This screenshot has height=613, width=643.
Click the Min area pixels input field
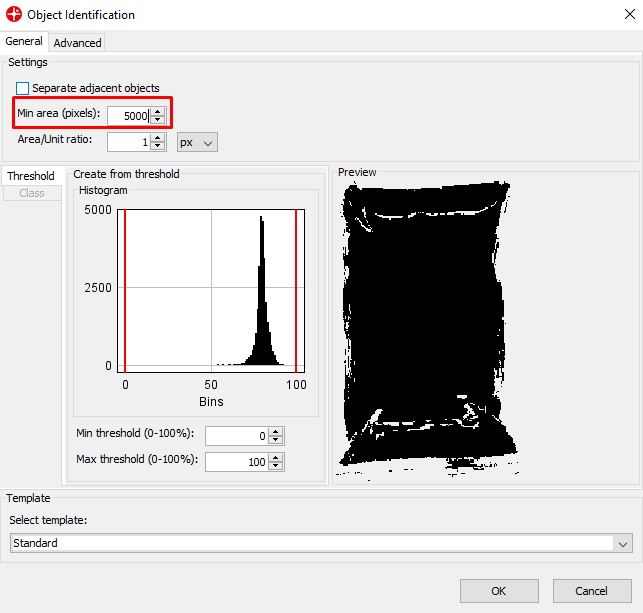(x=128, y=116)
